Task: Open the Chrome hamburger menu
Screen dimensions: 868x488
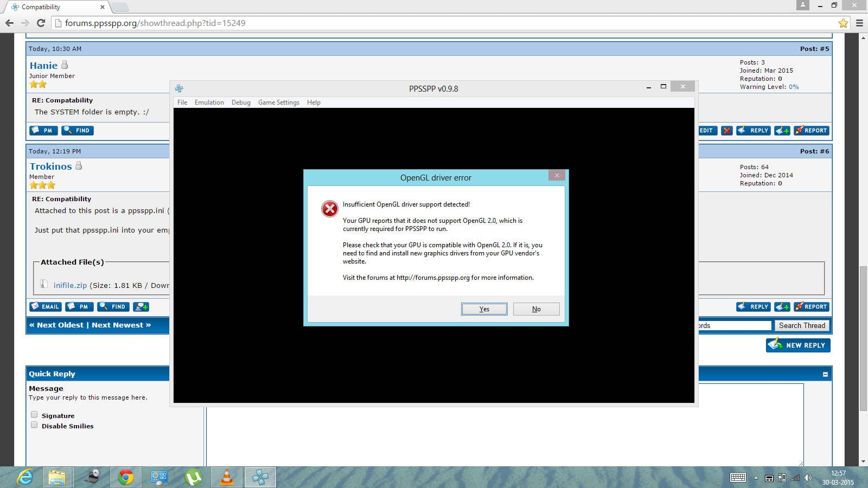Action: tap(859, 23)
